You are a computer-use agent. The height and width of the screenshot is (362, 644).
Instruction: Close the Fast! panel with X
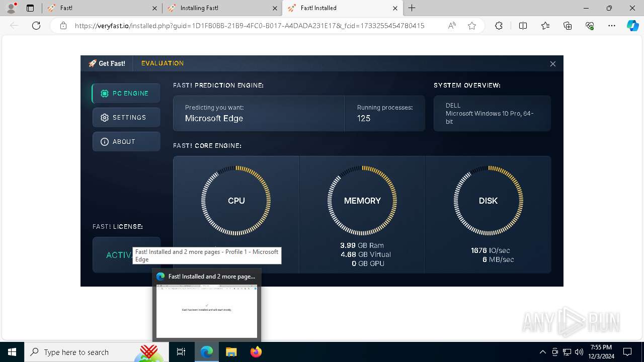(x=552, y=64)
